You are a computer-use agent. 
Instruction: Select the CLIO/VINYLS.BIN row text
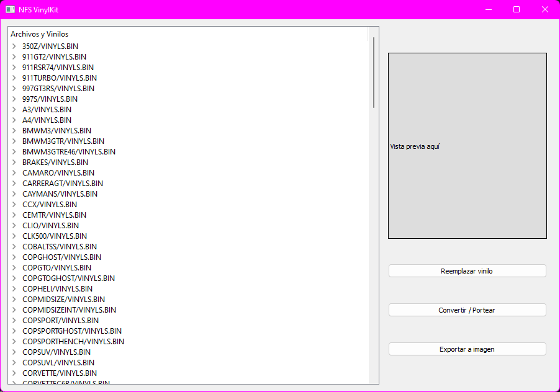[50, 225]
